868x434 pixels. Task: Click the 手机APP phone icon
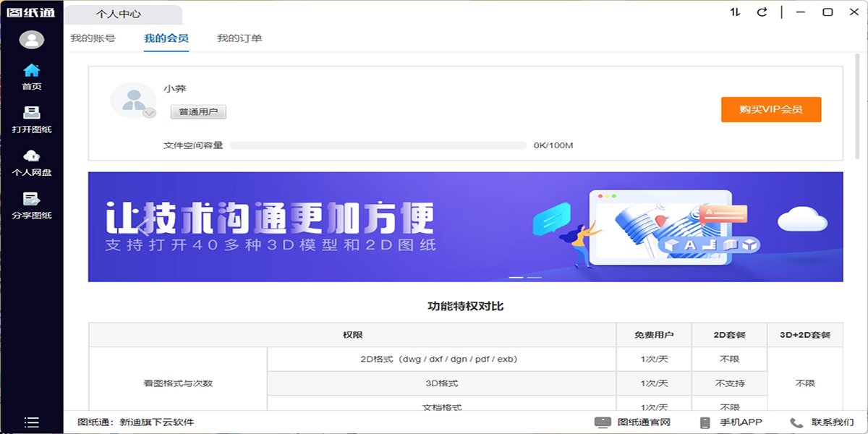pyautogui.click(x=705, y=422)
